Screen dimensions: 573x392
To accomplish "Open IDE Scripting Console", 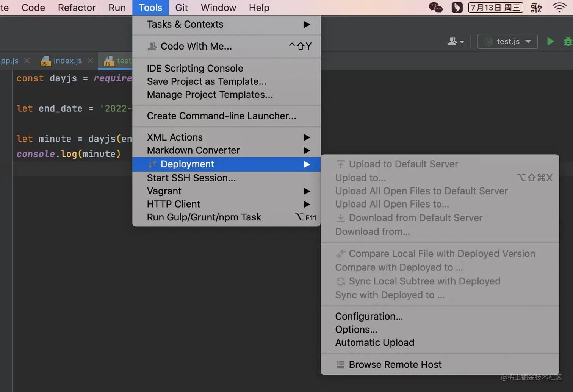I will (x=226, y=68).
